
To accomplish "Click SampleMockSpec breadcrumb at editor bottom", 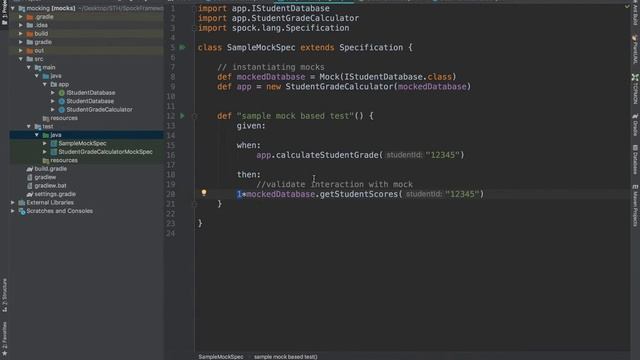I will [x=221, y=356].
